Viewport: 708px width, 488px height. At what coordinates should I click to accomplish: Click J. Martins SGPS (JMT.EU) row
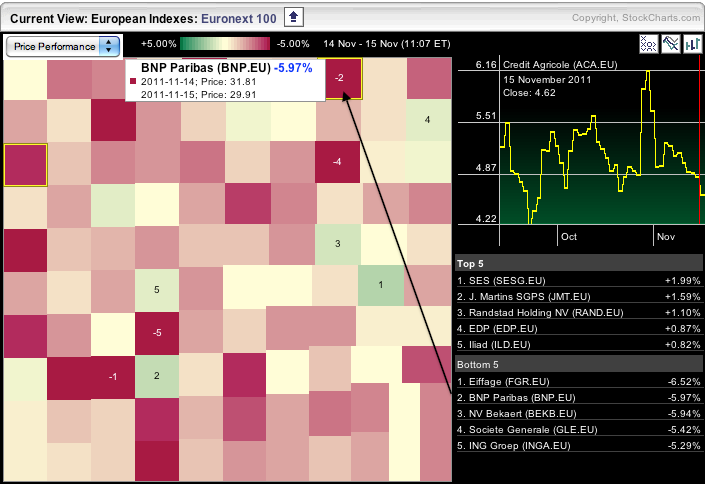[x=579, y=297]
